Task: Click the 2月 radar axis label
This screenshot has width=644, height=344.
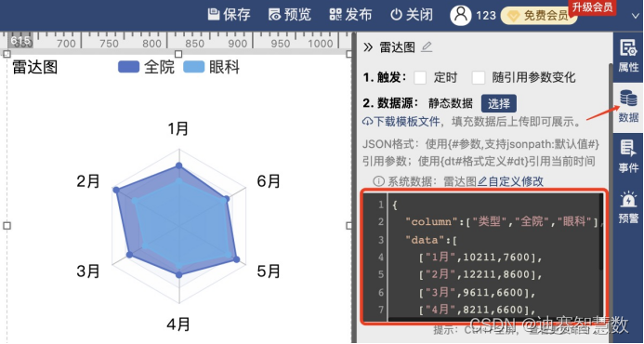Action: (88, 181)
